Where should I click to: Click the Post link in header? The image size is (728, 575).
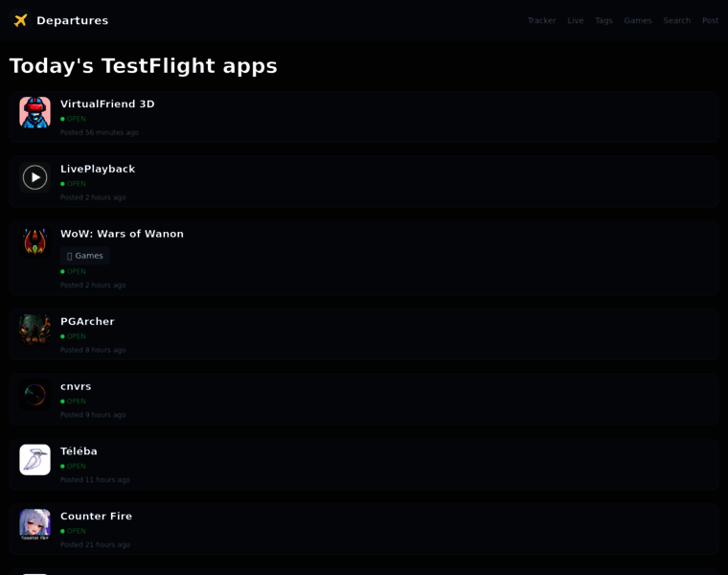[710, 20]
